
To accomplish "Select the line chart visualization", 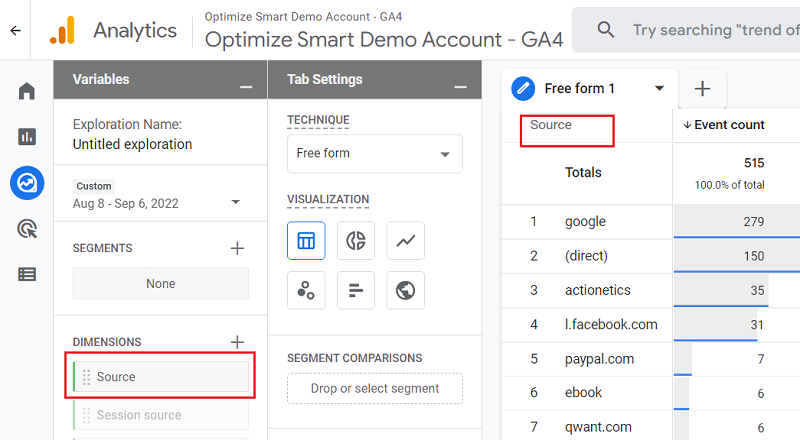I will [x=406, y=240].
